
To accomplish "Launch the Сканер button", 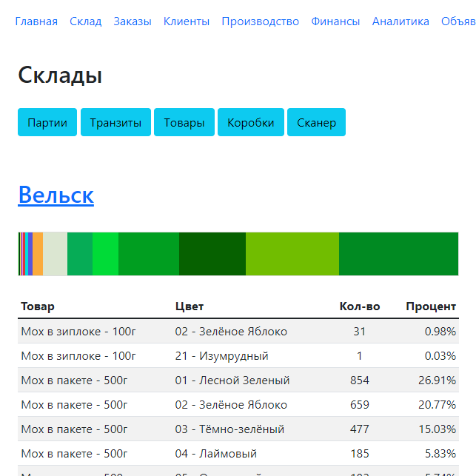I will pyautogui.click(x=316, y=123).
